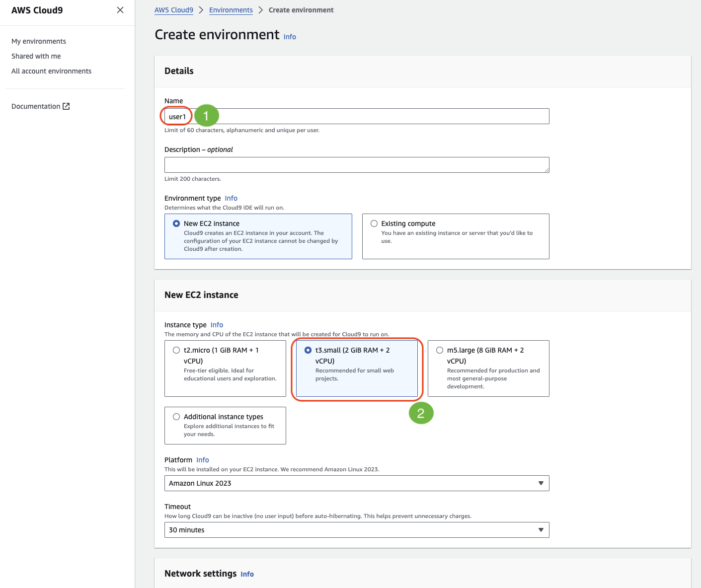
Task: Open Info link beside Create environment
Action: (290, 37)
